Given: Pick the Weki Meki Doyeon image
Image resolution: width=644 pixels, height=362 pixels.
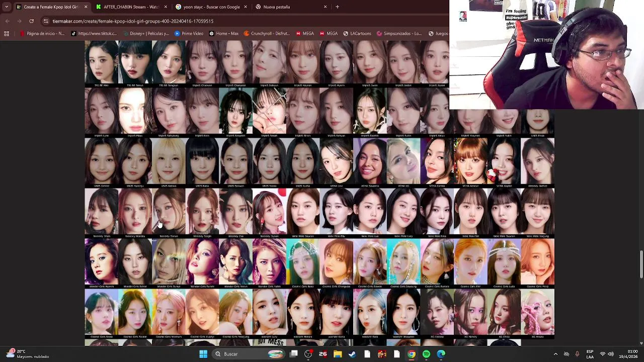Looking at the screenshot, I should [303, 213].
